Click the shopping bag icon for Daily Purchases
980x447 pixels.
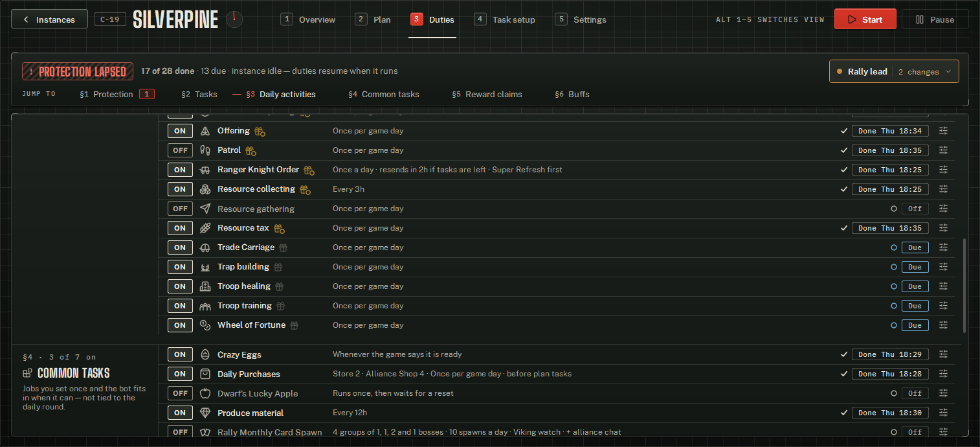tap(205, 374)
